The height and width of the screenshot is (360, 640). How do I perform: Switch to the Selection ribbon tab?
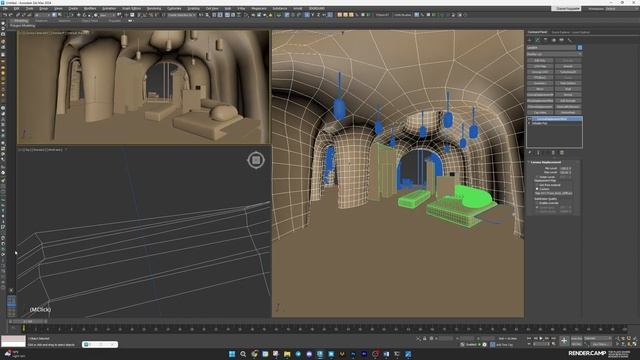[x=64, y=21]
